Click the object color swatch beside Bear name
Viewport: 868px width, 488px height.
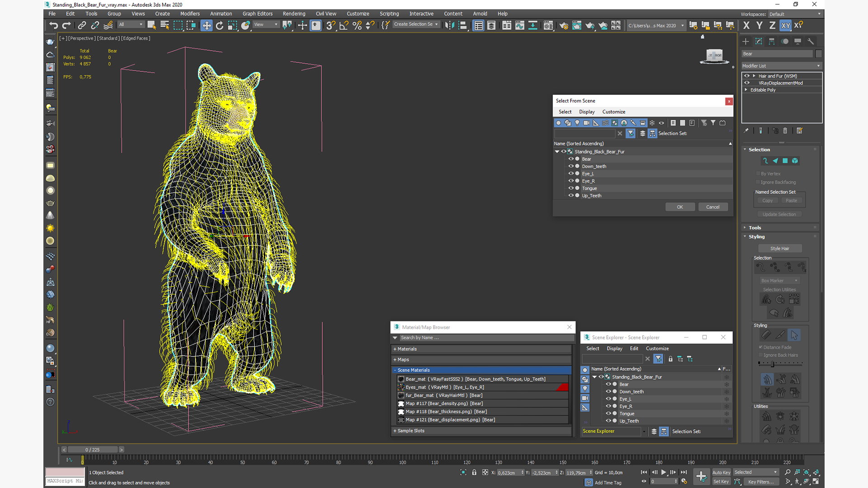(818, 54)
